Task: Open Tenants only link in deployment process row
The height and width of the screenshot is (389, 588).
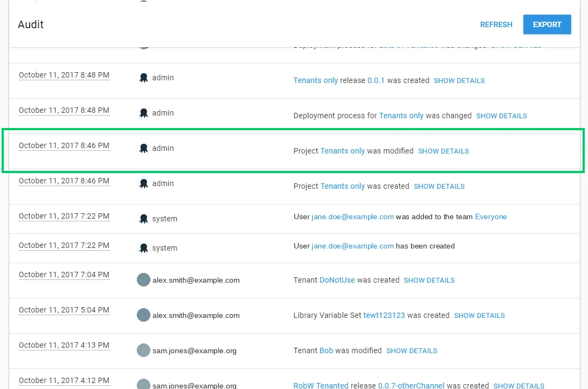Action: point(401,116)
